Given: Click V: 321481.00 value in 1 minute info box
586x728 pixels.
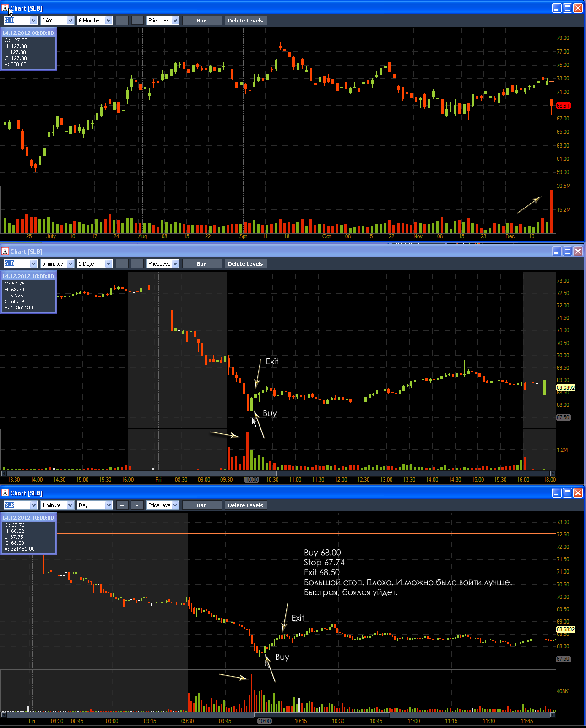Looking at the screenshot, I should [20, 549].
